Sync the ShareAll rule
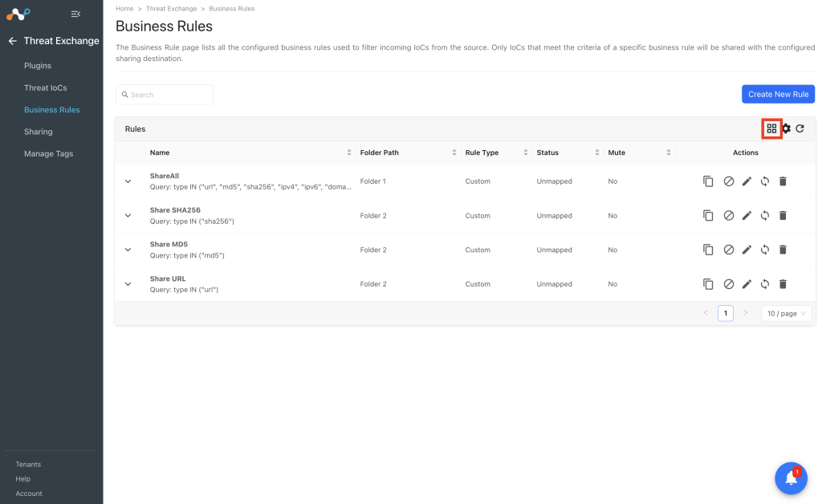The width and height of the screenshot is (822, 504). [765, 181]
